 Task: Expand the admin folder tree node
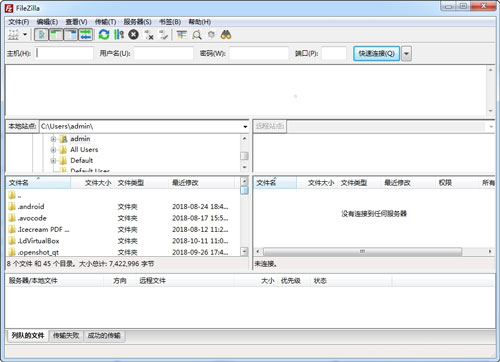(x=53, y=139)
